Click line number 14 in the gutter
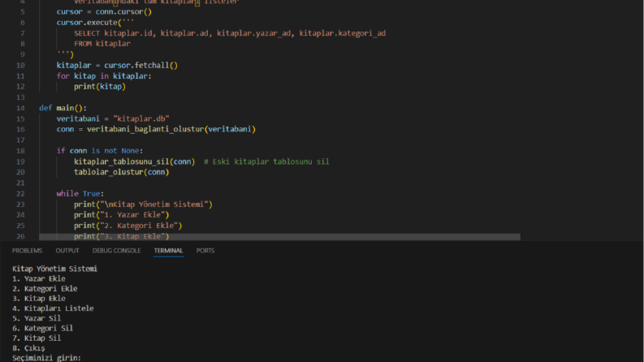Image resolution: width=644 pixels, height=362 pixels. (x=20, y=108)
